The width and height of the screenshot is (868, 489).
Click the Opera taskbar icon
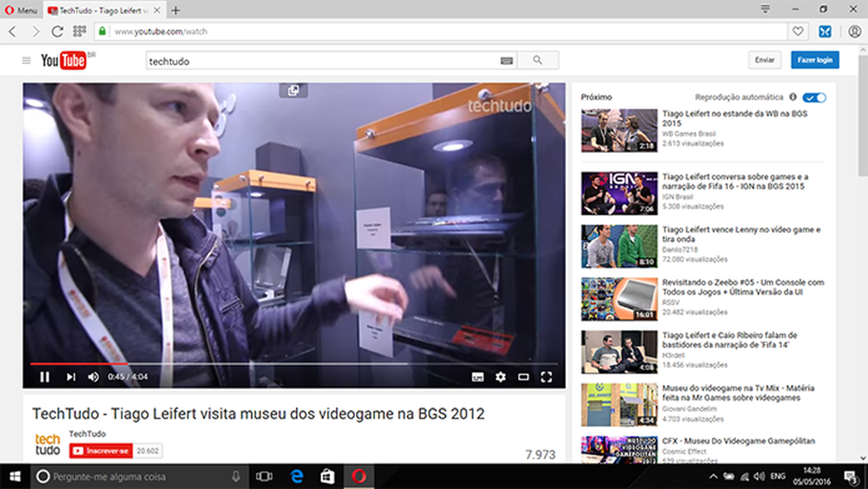click(358, 476)
